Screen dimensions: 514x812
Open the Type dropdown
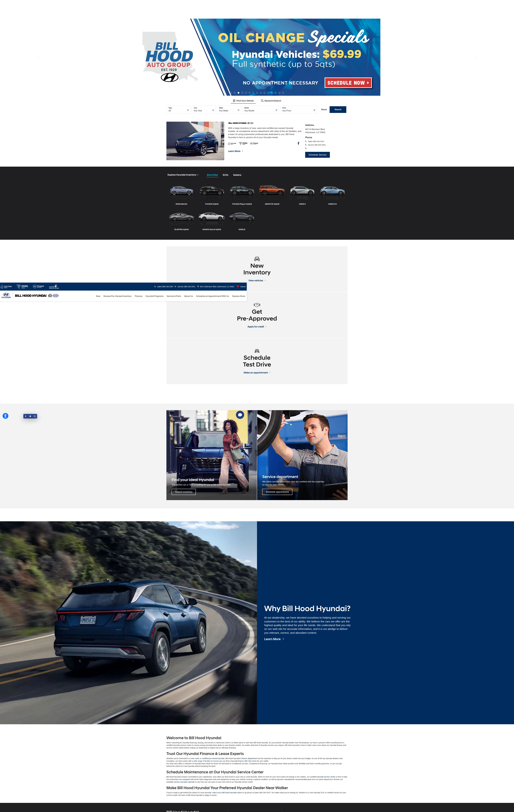[178, 110]
